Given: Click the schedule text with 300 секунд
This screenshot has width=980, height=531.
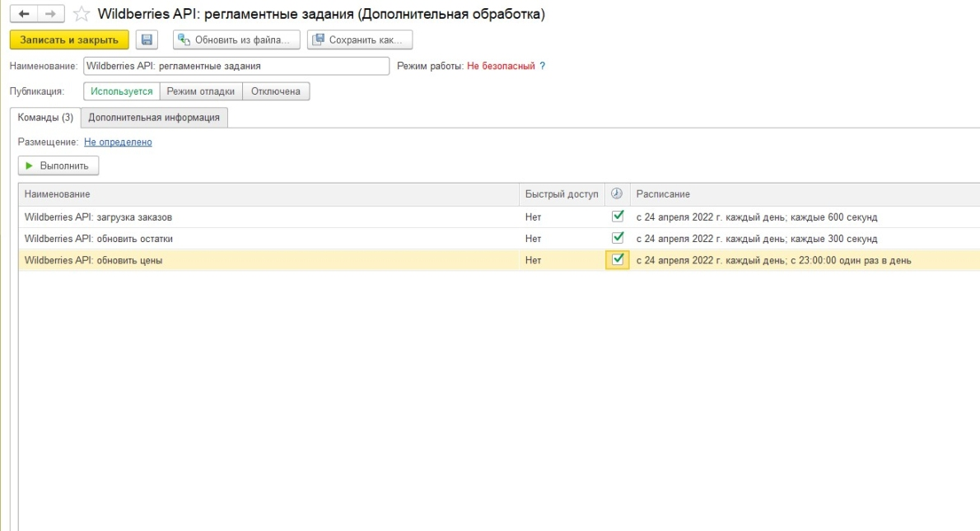Looking at the screenshot, I should pyautogui.click(x=757, y=239).
